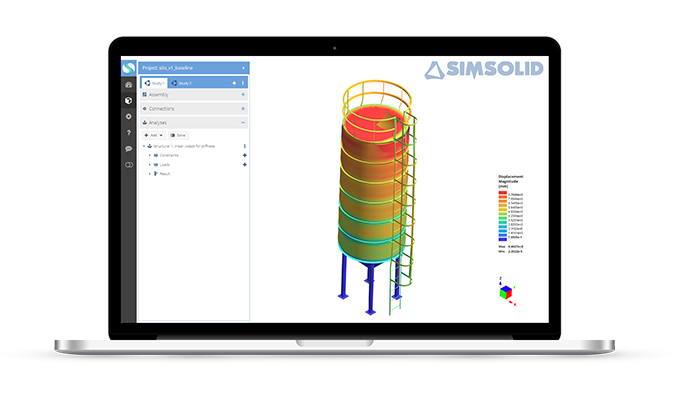Click the SimSolid logo icon in sidebar
Viewport: 675px width, 400px height.
[x=128, y=68]
